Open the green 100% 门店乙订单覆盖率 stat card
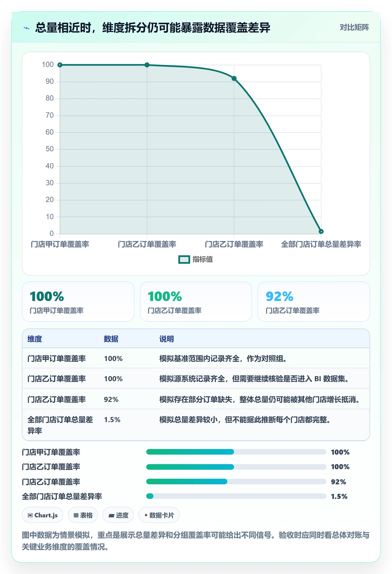 tap(196, 302)
